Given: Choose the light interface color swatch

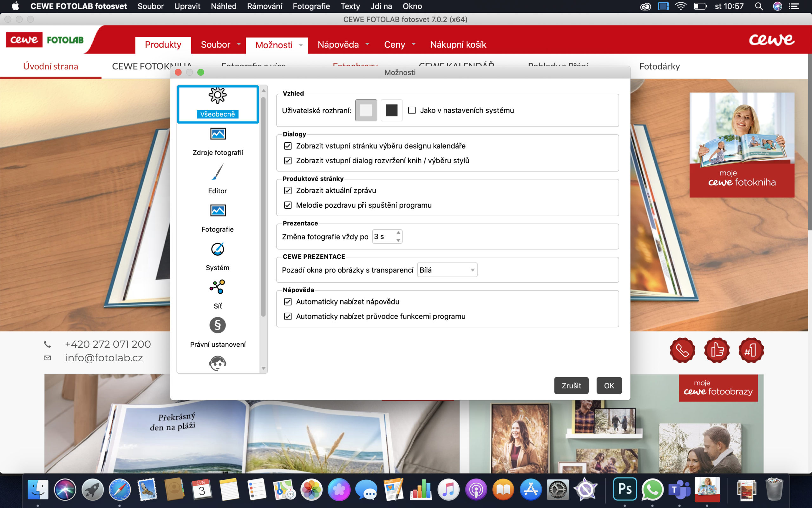Looking at the screenshot, I should tap(366, 110).
